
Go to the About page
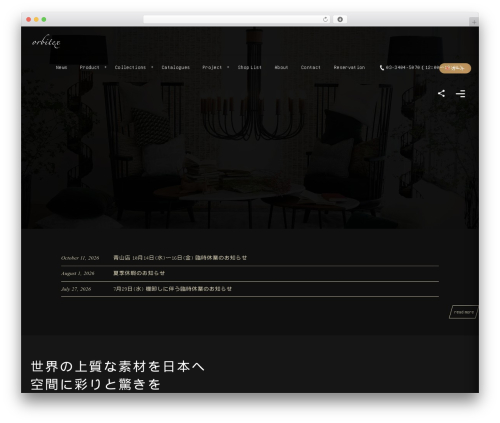281,67
